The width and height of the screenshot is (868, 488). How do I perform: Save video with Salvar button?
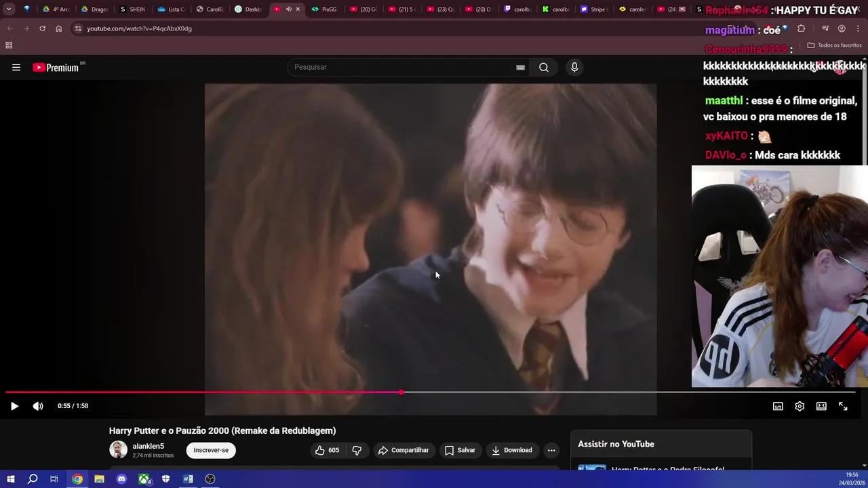[460, 450]
